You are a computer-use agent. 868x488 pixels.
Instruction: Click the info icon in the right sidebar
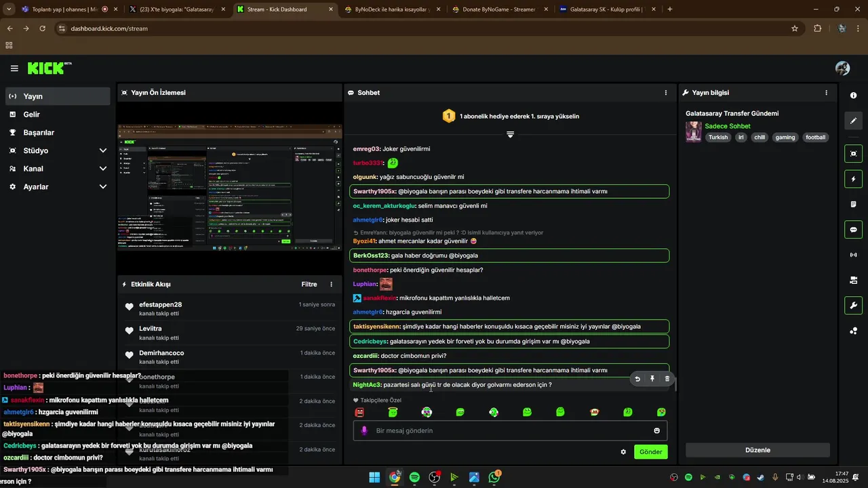pos(853,96)
